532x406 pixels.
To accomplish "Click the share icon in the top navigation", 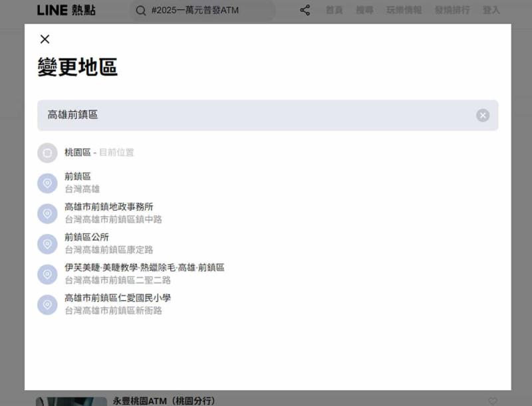I will coord(305,10).
